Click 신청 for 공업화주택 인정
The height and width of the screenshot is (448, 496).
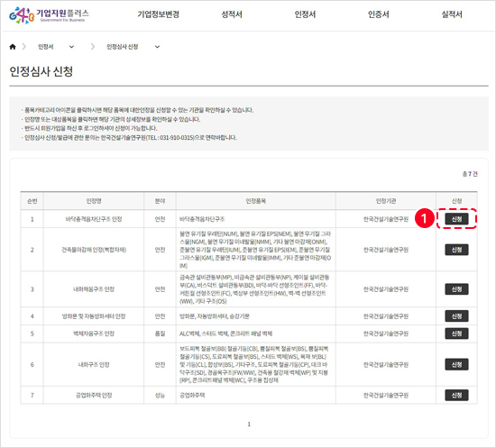point(456,395)
